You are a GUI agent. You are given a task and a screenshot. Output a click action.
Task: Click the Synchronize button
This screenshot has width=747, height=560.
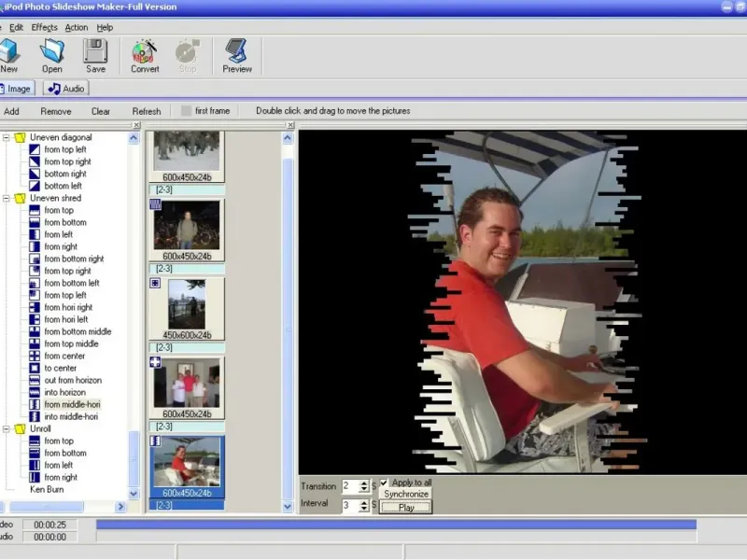click(x=406, y=495)
